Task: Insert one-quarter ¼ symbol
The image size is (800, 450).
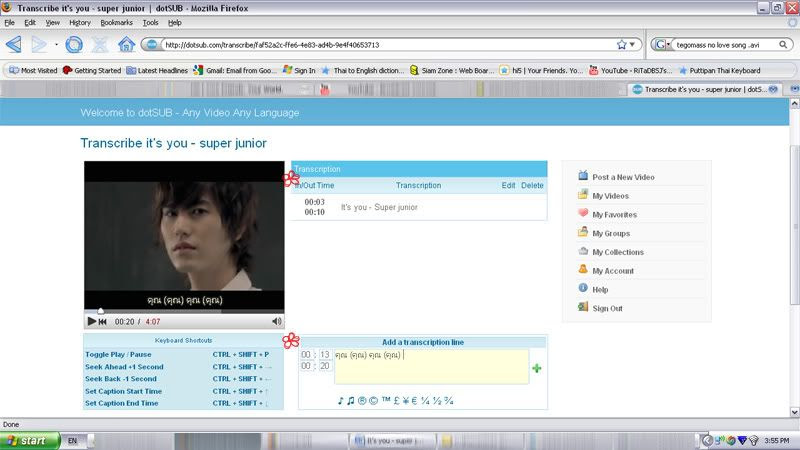Action: click(426, 401)
